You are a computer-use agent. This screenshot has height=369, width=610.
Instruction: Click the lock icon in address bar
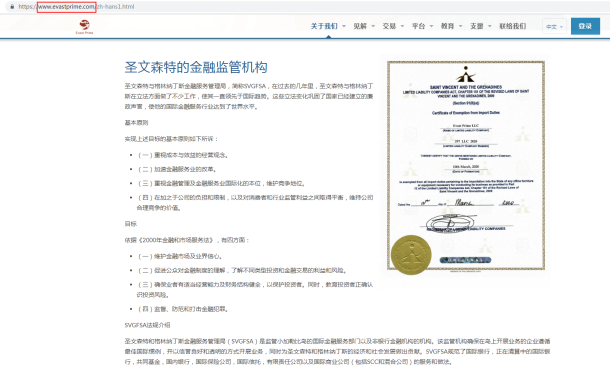click(x=12, y=7)
